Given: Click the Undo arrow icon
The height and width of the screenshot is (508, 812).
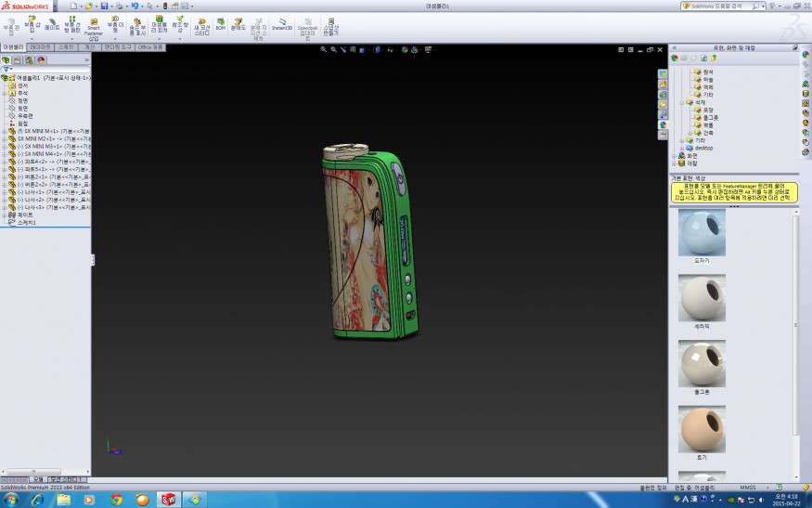Looking at the screenshot, I should click(135, 6).
